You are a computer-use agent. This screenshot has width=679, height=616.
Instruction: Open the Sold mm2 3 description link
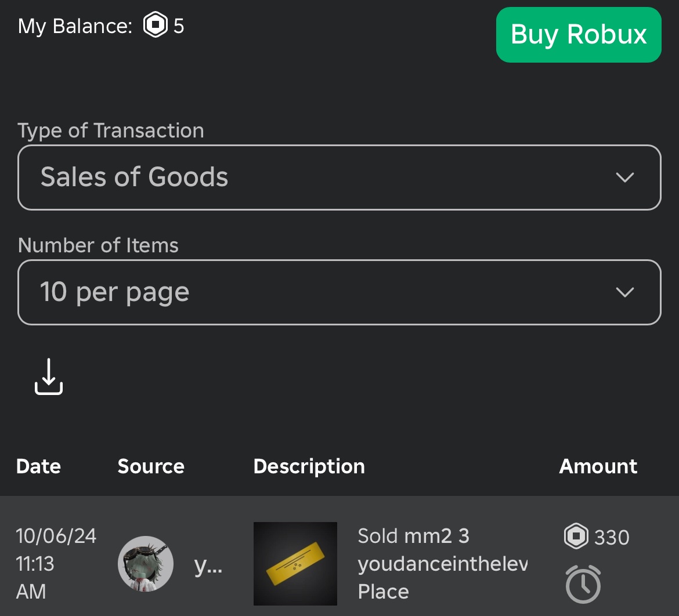coord(413,536)
